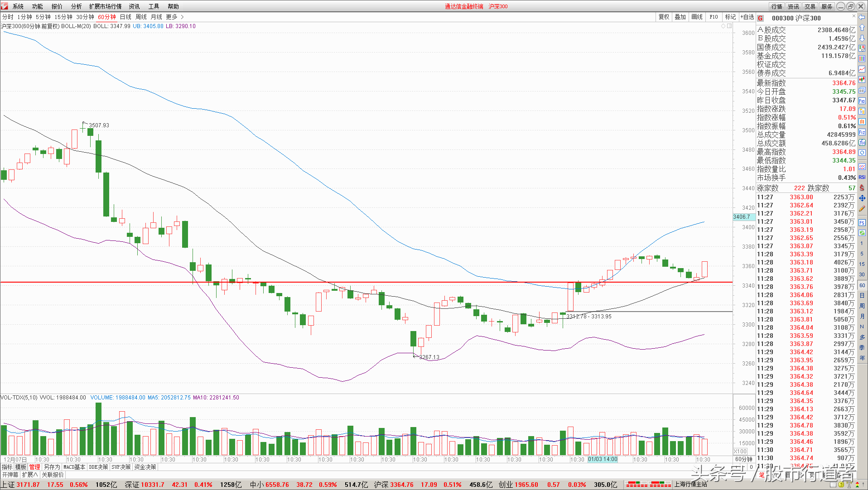Click the F10 icon in right sidebar
The width and height of the screenshot is (868, 490).
click(862, 101)
